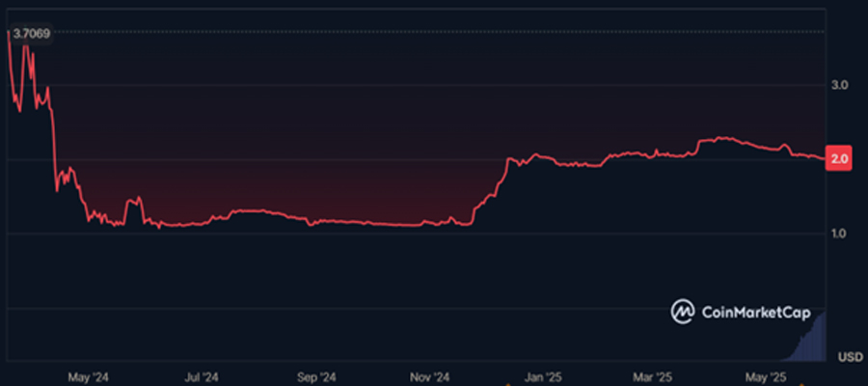This screenshot has width=868, height=386.
Task: Click the 1.0 price axis label
Action: click(x=839, y=234)
